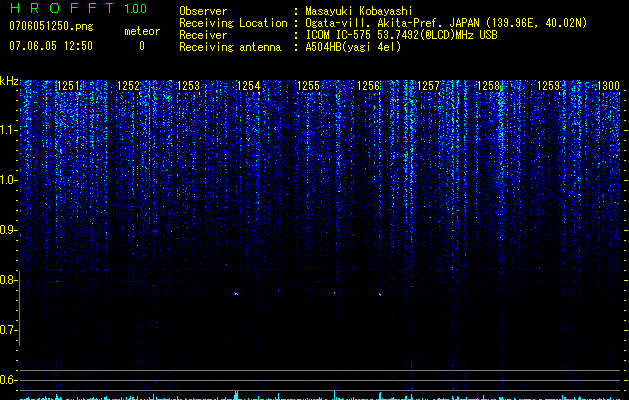Click the 0.8 kHz axis label
Viewport: 629px width, 400px height.
9,280
